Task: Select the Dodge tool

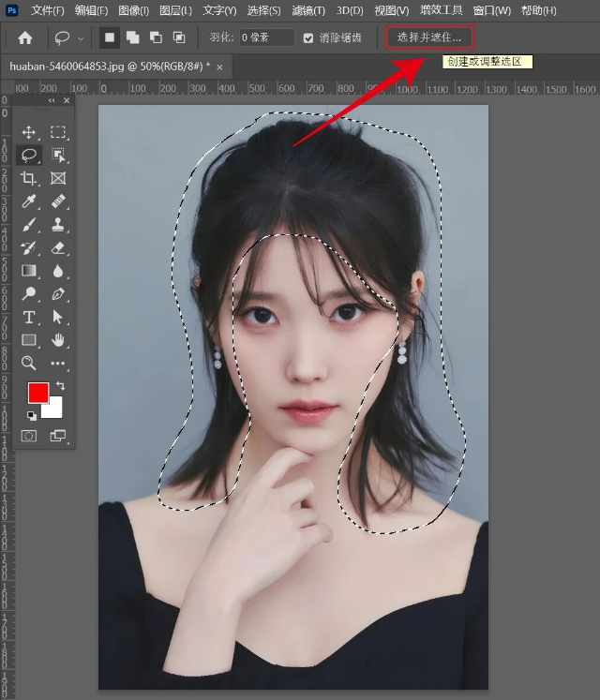Action: tap(29, 293)
